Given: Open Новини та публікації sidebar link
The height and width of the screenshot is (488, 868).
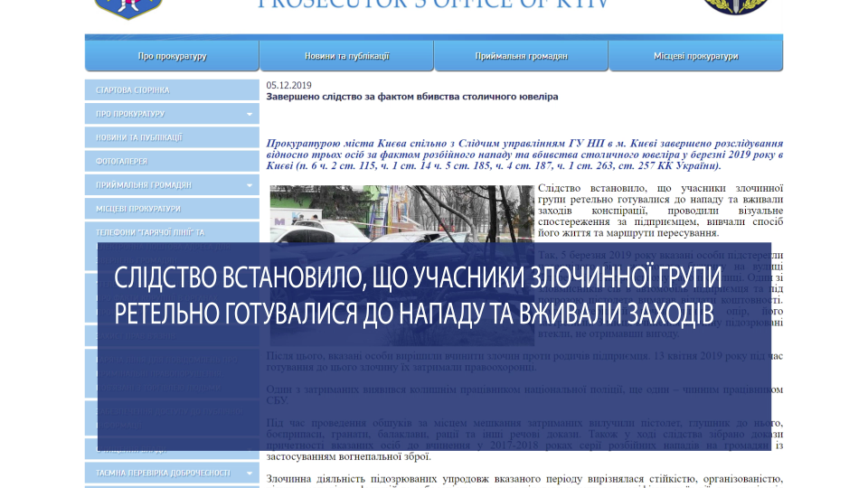Looking at the screenshot, I should pos(172,137).
